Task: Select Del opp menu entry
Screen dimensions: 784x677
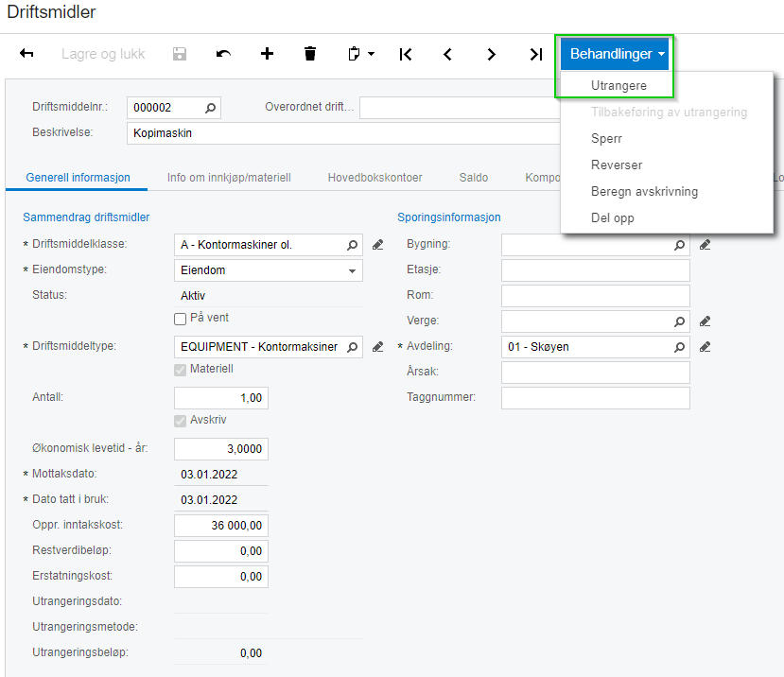Action: 613,218
